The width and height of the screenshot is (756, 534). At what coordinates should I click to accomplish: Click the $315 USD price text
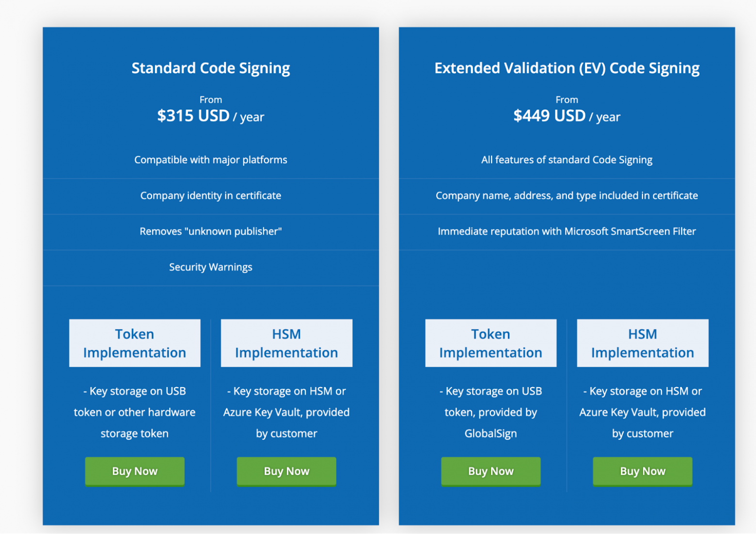point(194,116)
